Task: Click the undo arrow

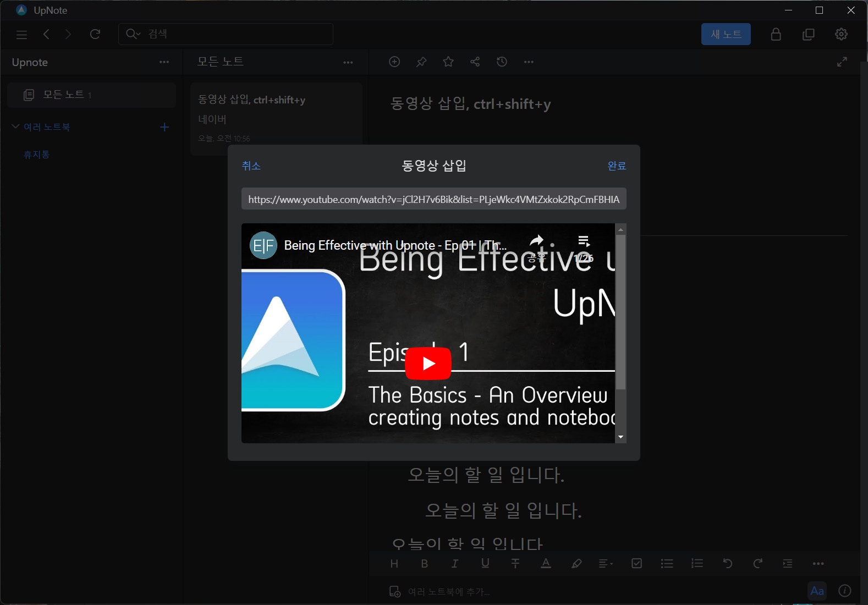Action: coord(727,563)
